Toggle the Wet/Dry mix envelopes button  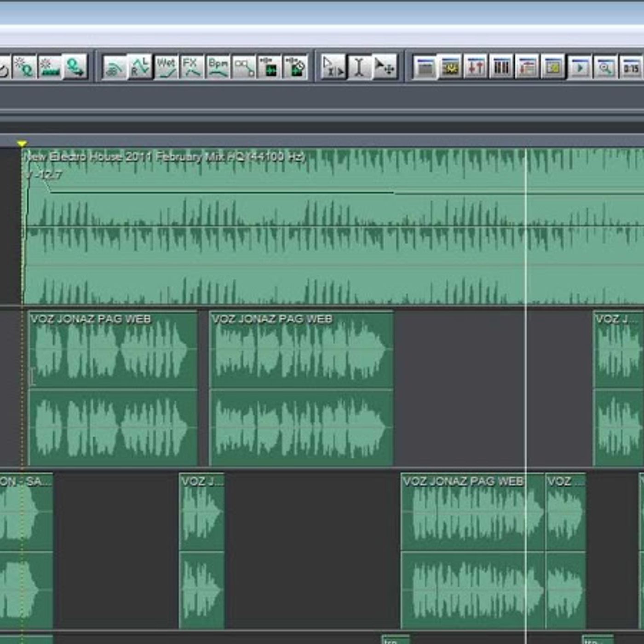(166, 68)
